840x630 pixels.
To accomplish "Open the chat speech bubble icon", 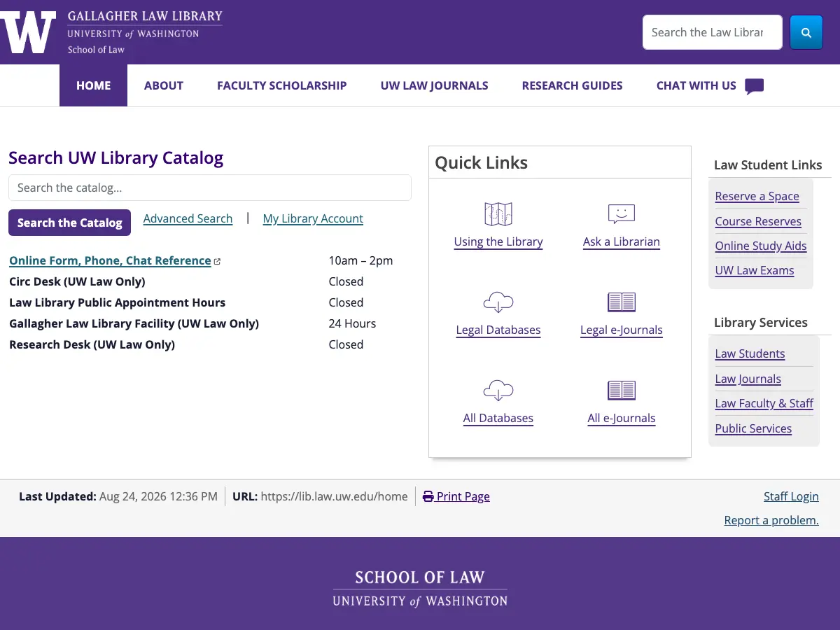I will [754, 86].
